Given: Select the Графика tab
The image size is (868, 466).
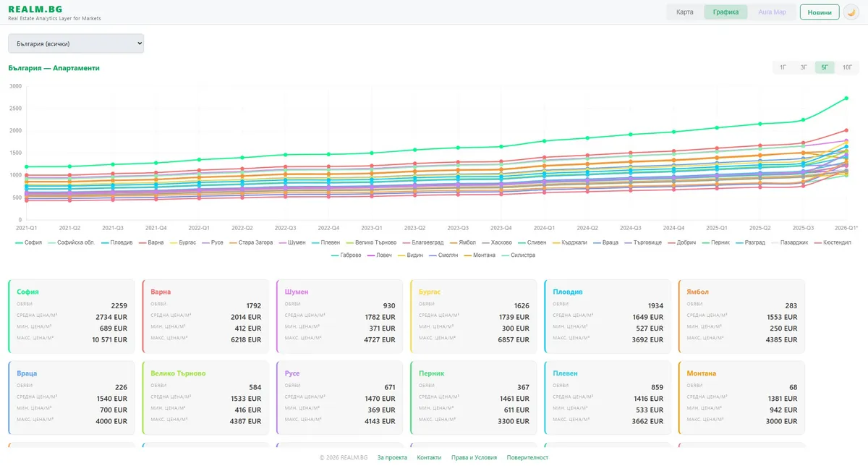Looking at the screenshot, I should (x=726, y=12).
